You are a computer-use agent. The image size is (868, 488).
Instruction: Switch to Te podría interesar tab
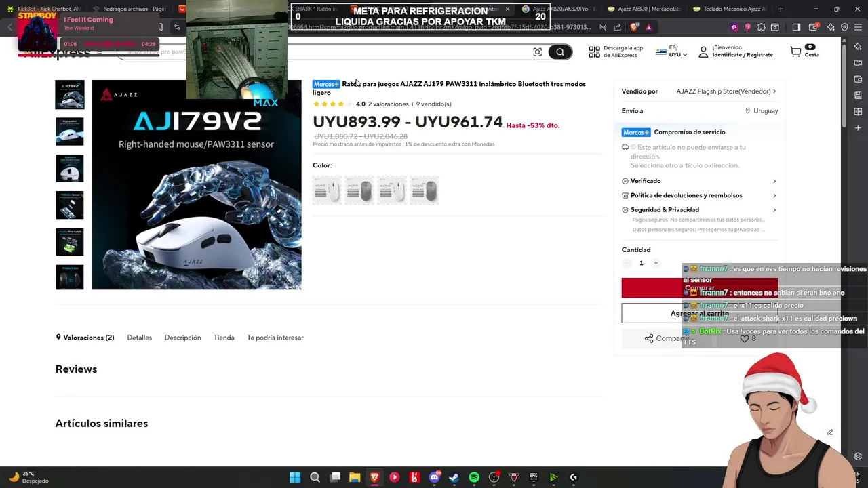pos(275,338)
